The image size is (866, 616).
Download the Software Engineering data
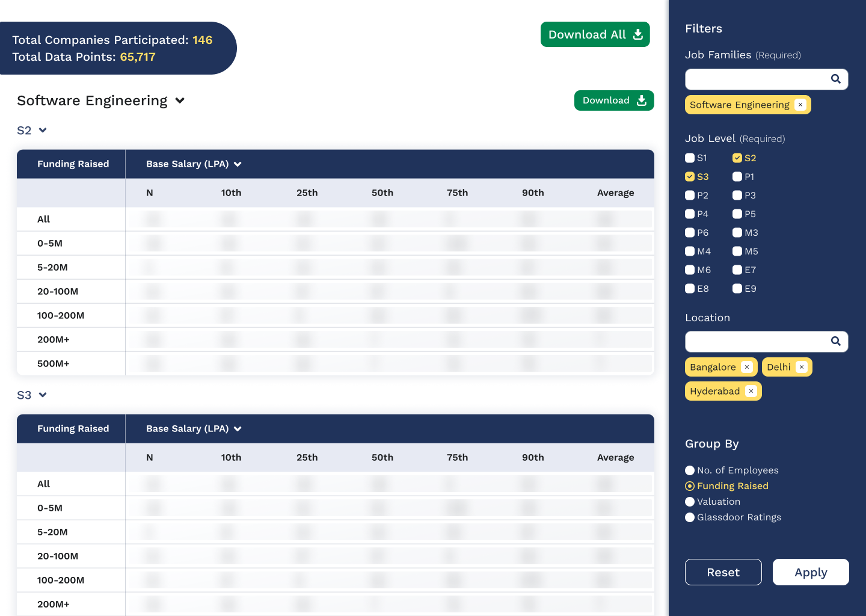pyautogui.click(x=613, y=100)
